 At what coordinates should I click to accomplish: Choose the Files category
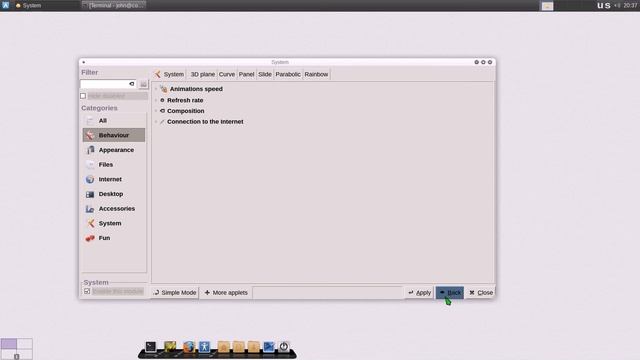113,164
